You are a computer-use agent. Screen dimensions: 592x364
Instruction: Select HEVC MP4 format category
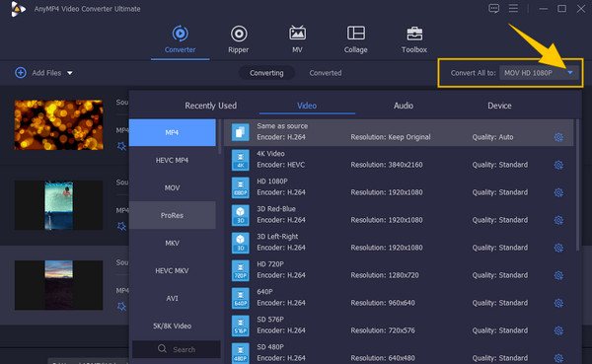[172, 160]
